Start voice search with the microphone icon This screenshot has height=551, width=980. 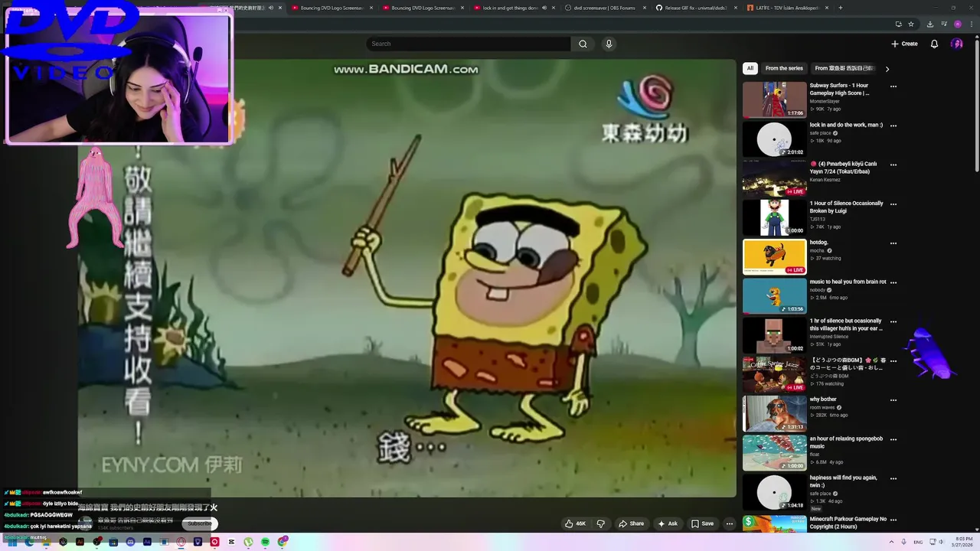(x=609, y=44)
